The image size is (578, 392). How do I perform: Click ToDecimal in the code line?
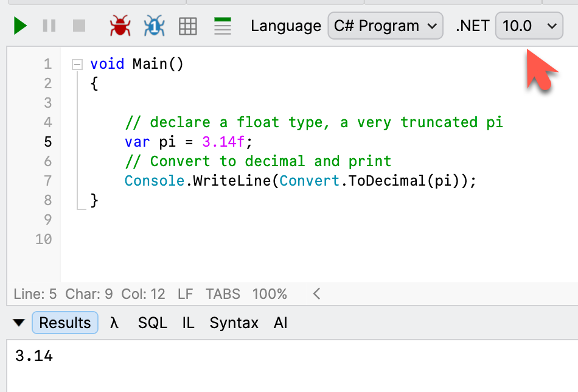[x=387, y=181]
